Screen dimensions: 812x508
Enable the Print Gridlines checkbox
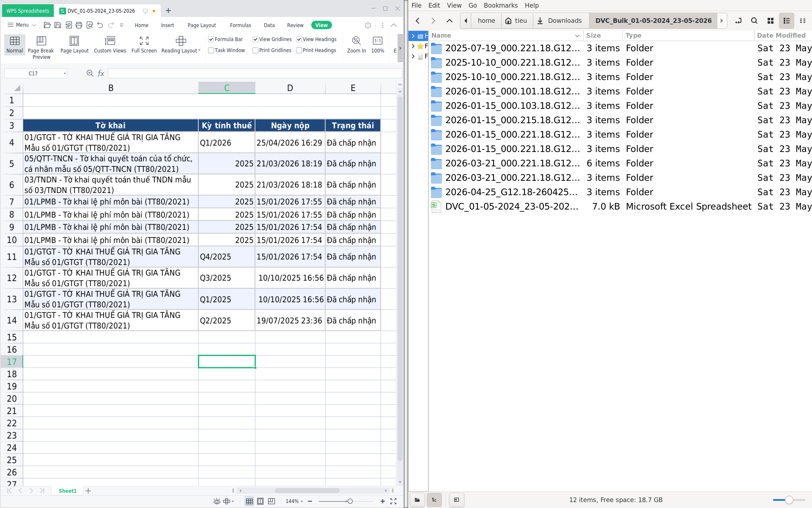click(255, 50)
